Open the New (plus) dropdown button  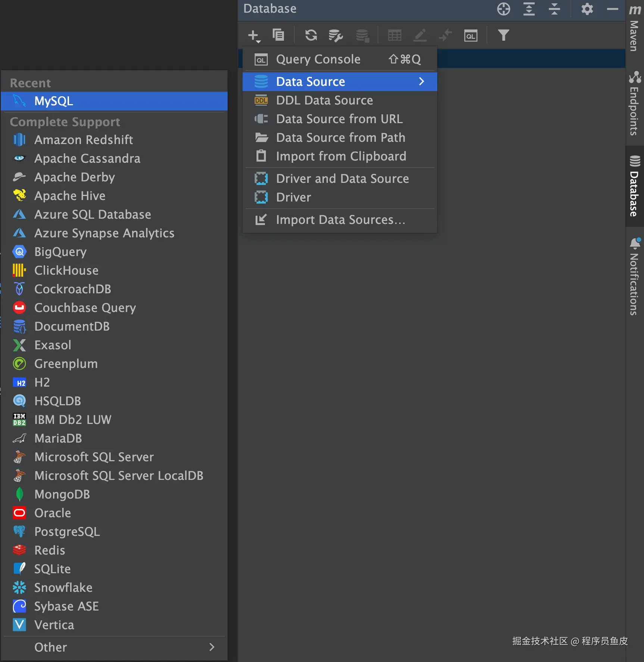point(254,35)
